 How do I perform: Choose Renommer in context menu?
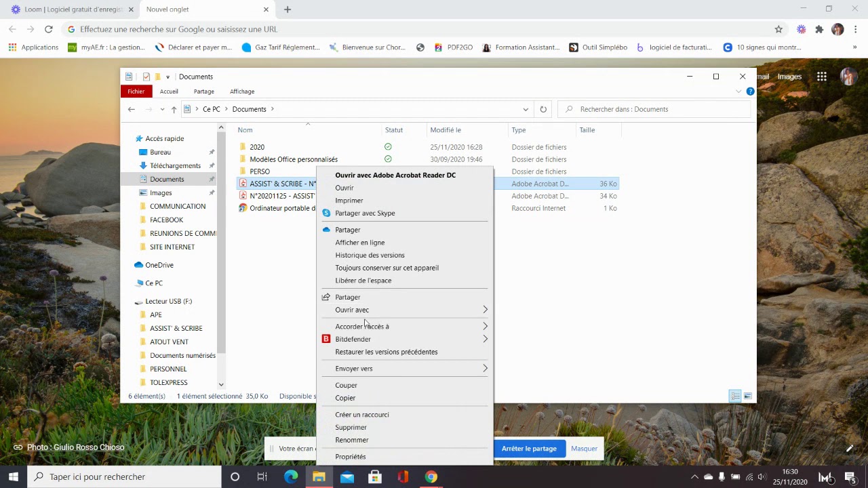(x=352, y=440)
